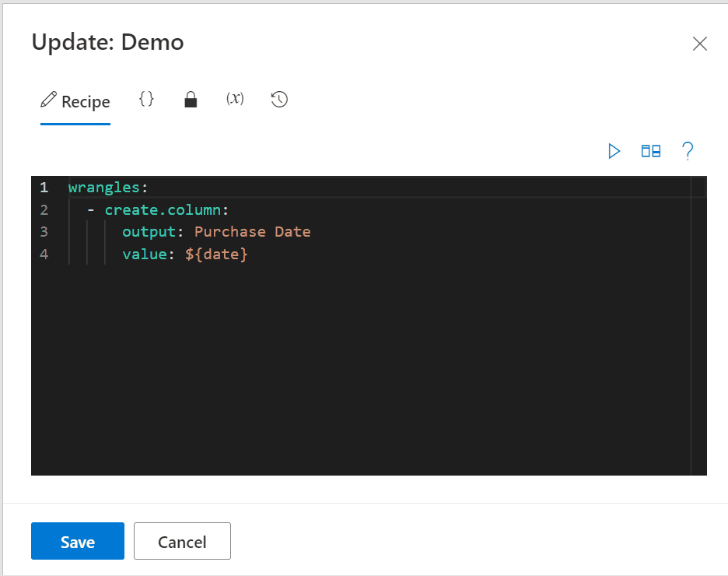Open the version history clock tab
The image size is (728, 576).
(x=279, y=100)
